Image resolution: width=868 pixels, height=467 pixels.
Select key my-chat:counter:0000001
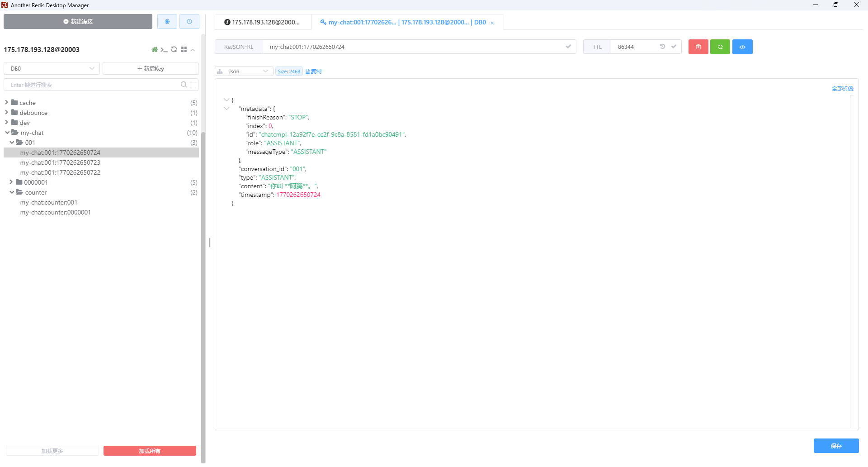click(x=56, y=213)
